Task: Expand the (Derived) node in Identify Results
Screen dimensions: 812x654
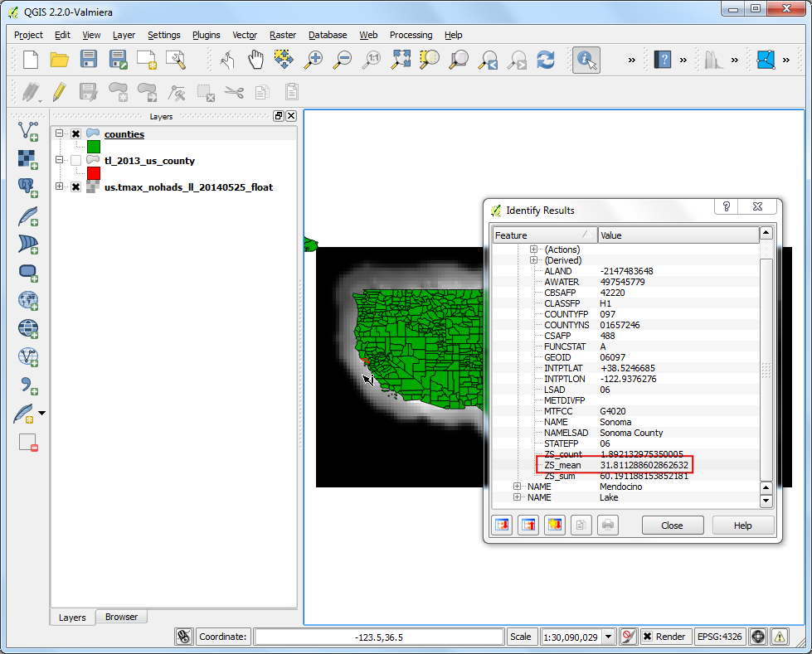Action: pos(533,260)
